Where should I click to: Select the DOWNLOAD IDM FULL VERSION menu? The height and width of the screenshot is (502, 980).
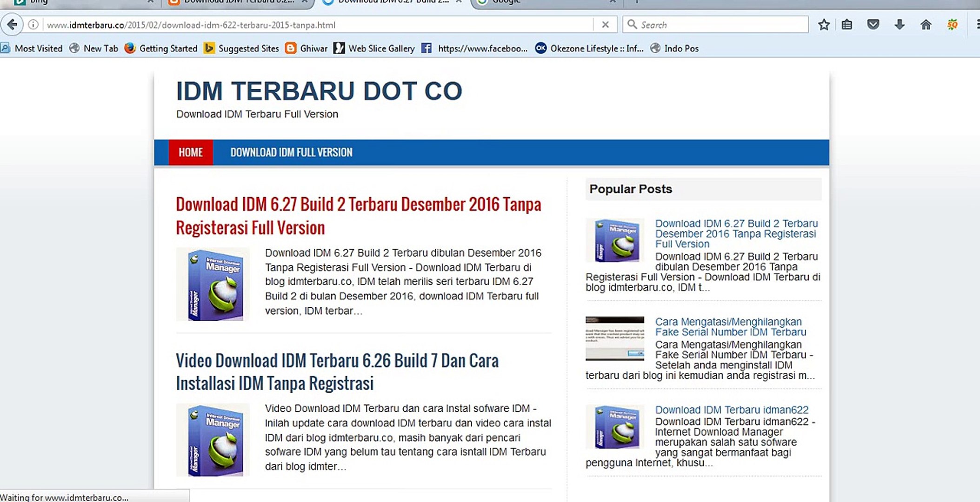(x=291, y=152)
